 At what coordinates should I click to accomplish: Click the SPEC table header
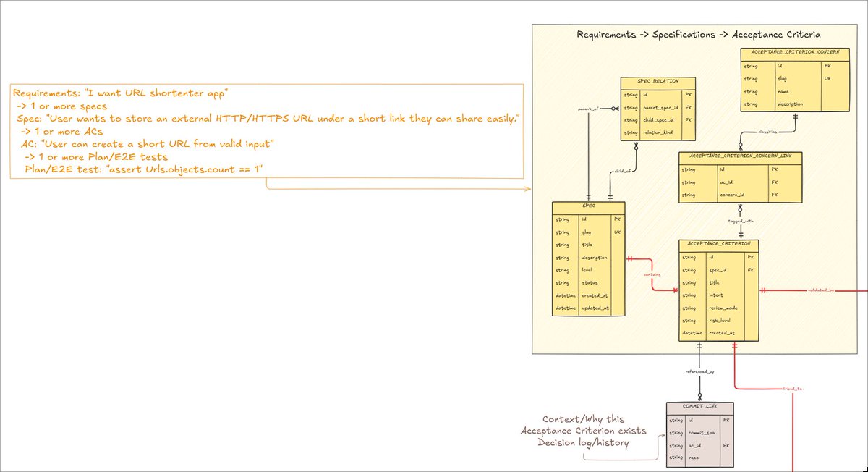click(x=588, y=206)
